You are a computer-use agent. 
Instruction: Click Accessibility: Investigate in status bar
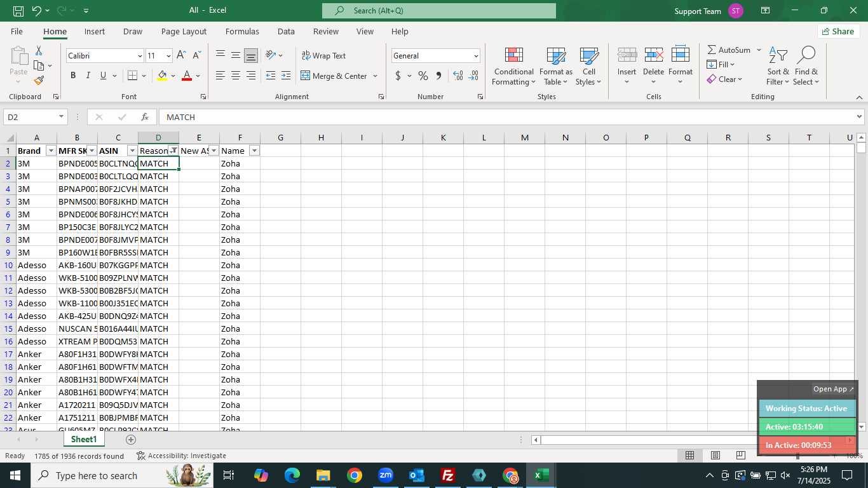coord(182,456)
